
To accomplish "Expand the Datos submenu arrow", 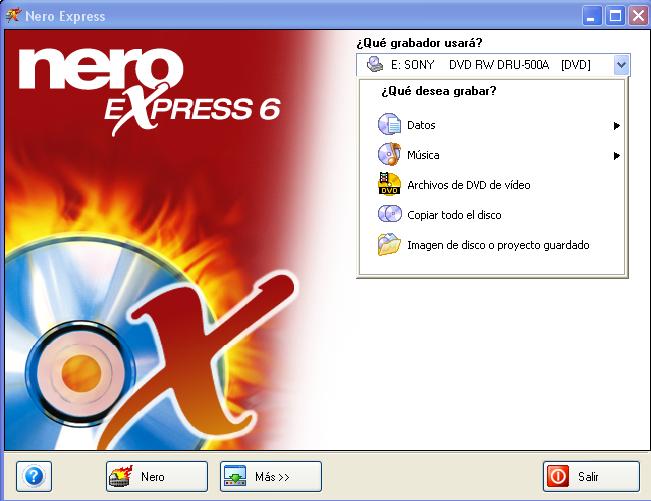I will click(x=617, y=125).
